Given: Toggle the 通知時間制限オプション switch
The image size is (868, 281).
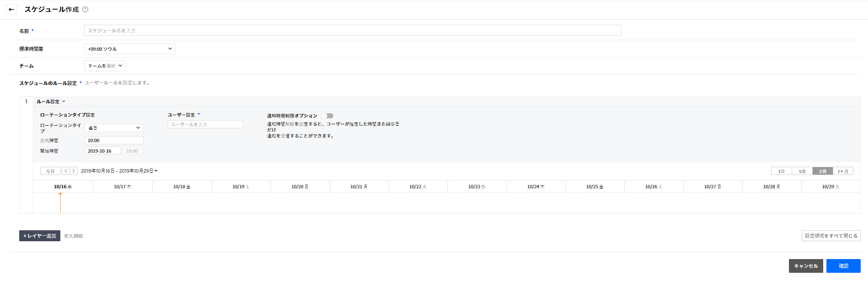Looking at the screenshot, I should click(328, 116).
